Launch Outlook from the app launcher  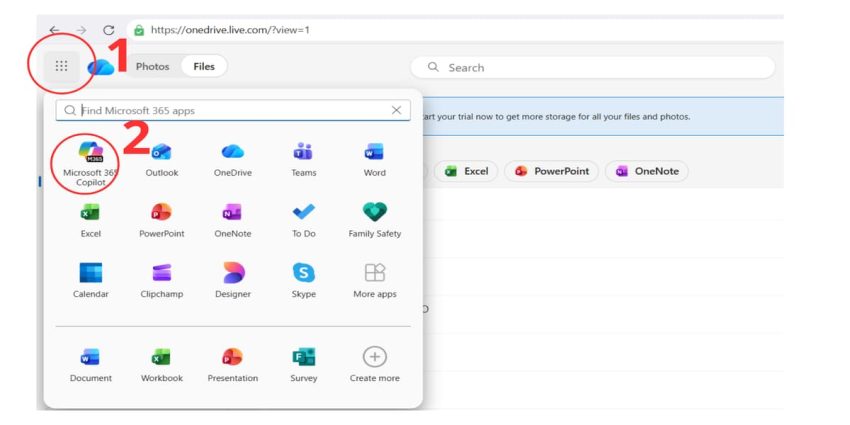click(x=162, y=160)
